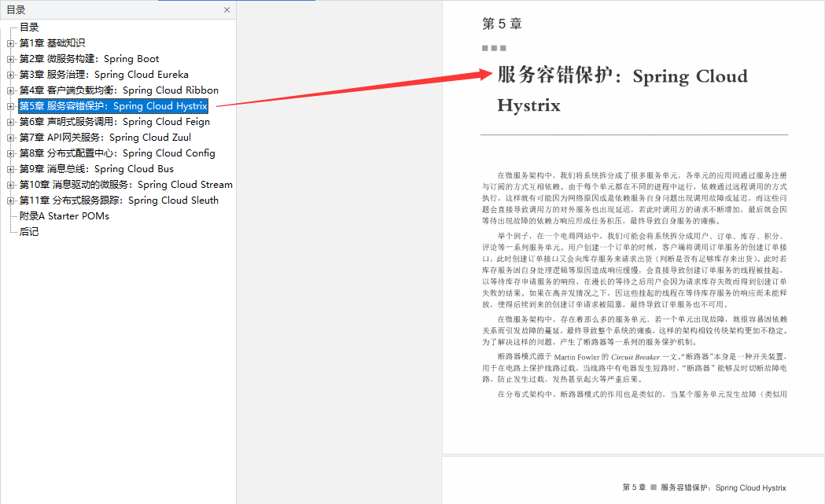
Task: Go to 第1章 基础知识 bookmark
Action: [x=52, y=43]
